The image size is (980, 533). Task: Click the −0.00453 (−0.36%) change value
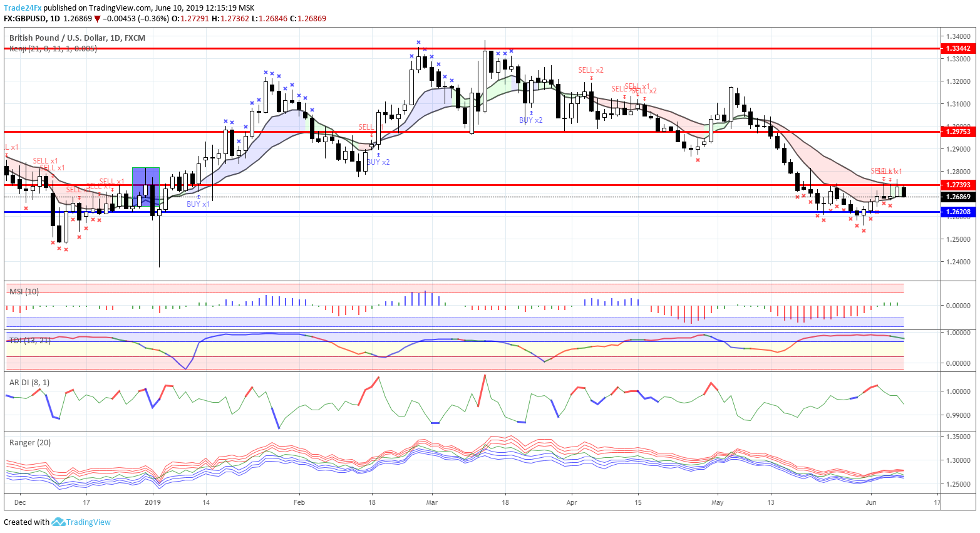pyautogui.click(x=137, y=19)
